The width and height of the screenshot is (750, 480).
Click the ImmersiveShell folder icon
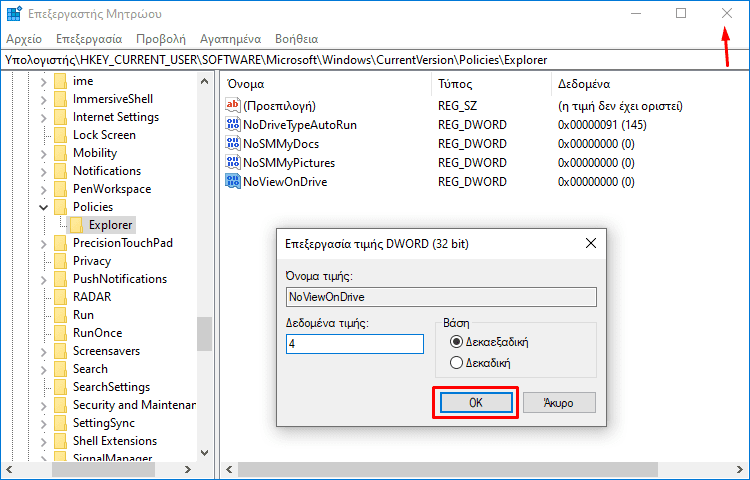(x=60, y=99)
